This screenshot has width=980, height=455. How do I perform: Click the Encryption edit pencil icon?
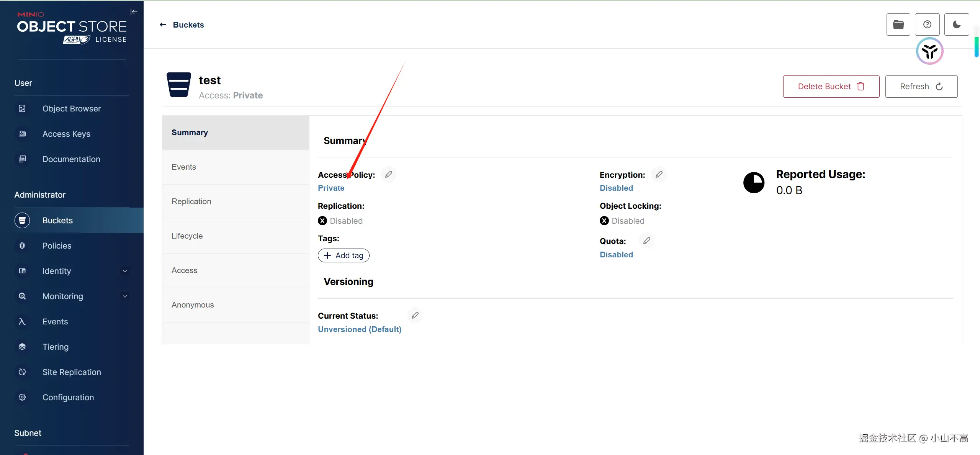tap(659, 175)
